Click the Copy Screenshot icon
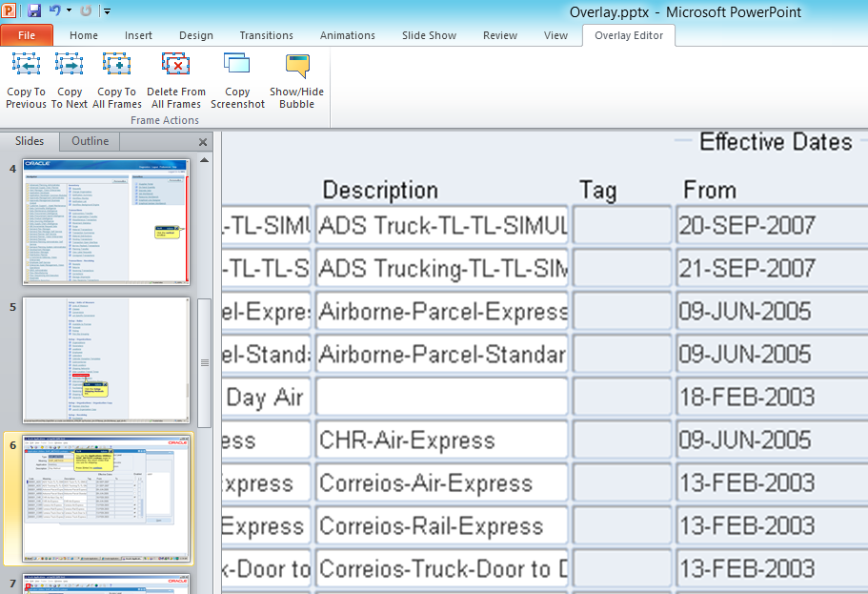The height and width of the screenshot is (594, 868). tap(237, 65)
